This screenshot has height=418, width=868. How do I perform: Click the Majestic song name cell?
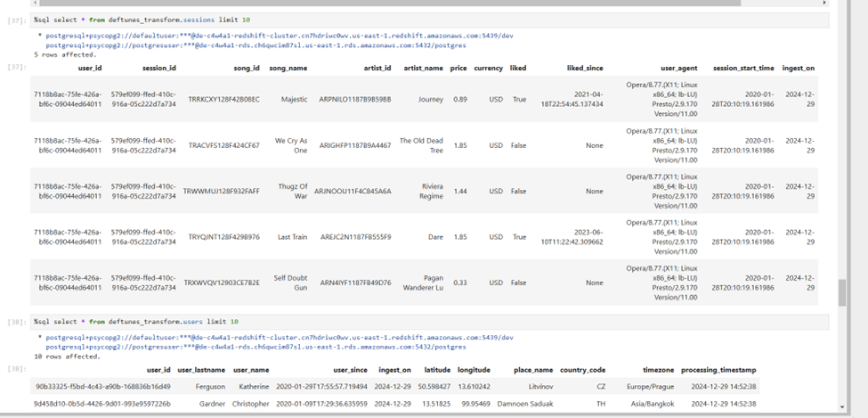coord(294,100)
